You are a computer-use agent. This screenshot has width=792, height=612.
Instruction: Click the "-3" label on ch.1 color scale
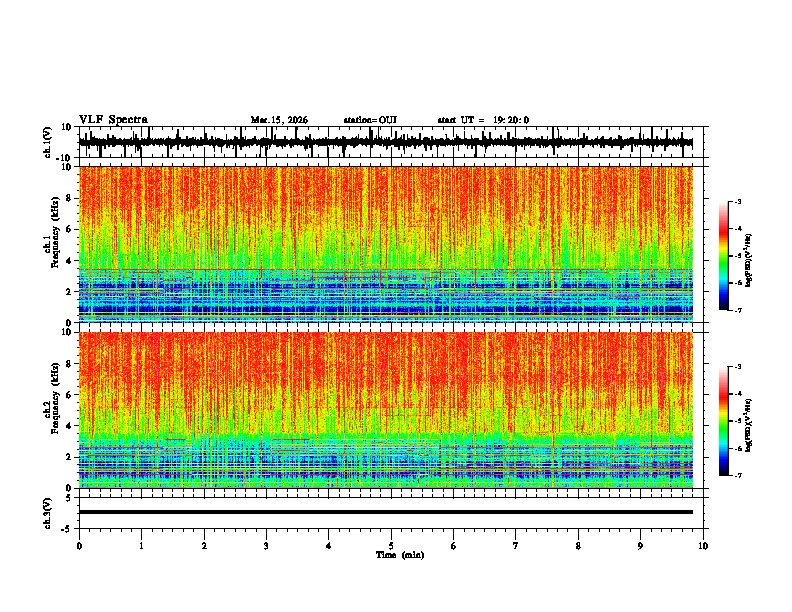coord(738,201)
